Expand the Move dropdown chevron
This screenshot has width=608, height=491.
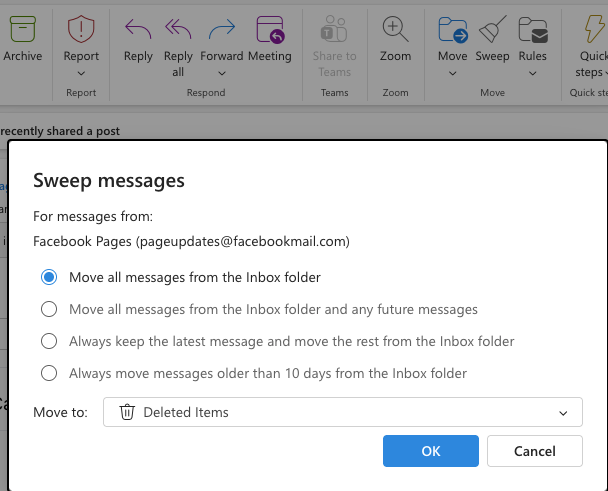pyautogui.click(x=452, y=73)
